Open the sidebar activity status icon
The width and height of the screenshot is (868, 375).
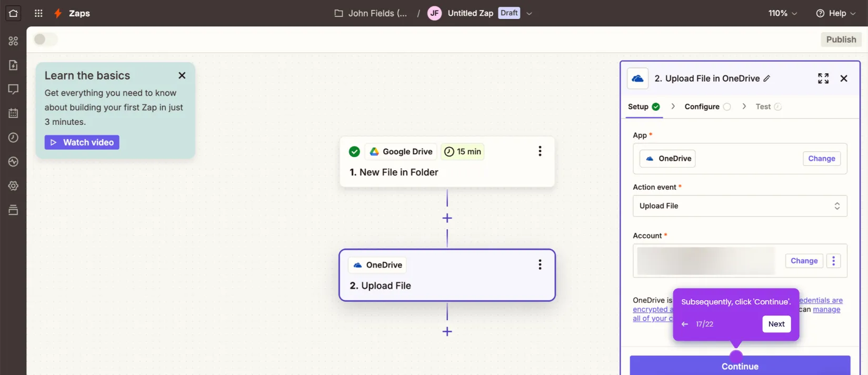pos(13,162)
